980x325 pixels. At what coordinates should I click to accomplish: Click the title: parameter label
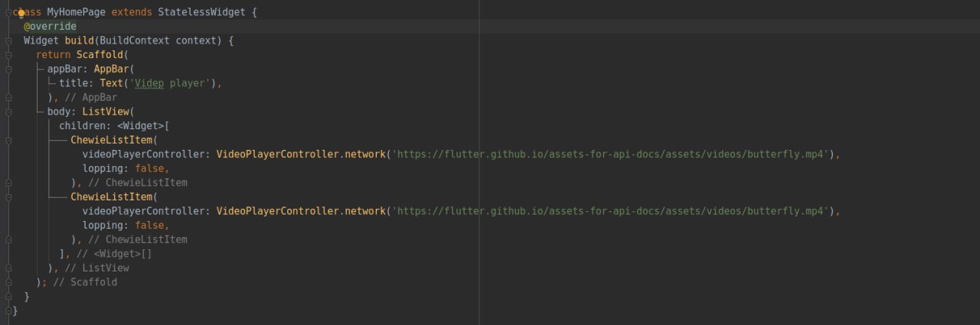coord(77,83)
